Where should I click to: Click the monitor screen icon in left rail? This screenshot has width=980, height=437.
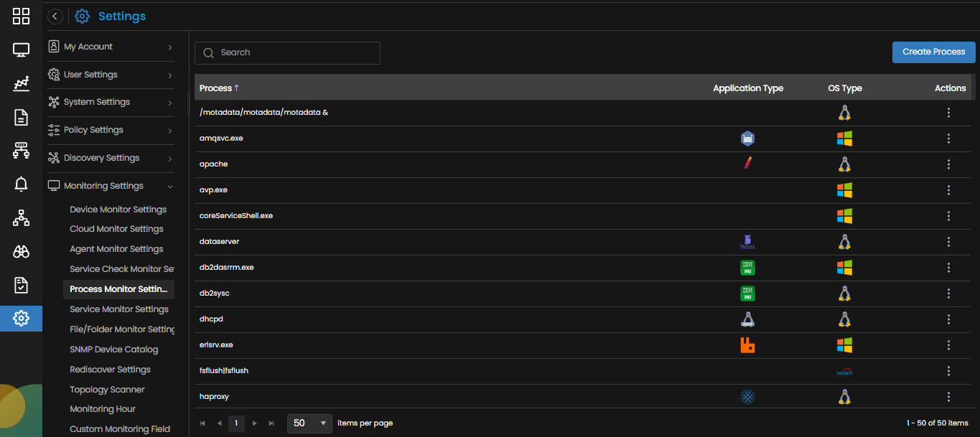pyautogui.click(x=21, y=50)
